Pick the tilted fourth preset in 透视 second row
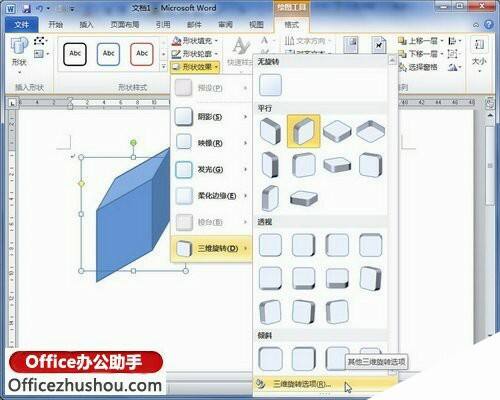 (370, 278)
